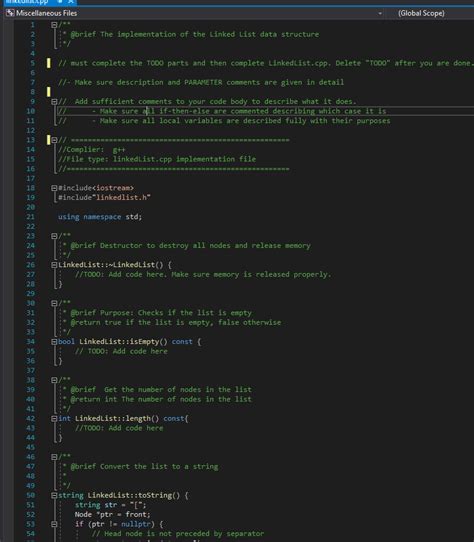Image resolution: width=474 pixels, height=542 pixels.
Task: Click '// Head node is not preceded by separator'
Action: pos(178,534)
